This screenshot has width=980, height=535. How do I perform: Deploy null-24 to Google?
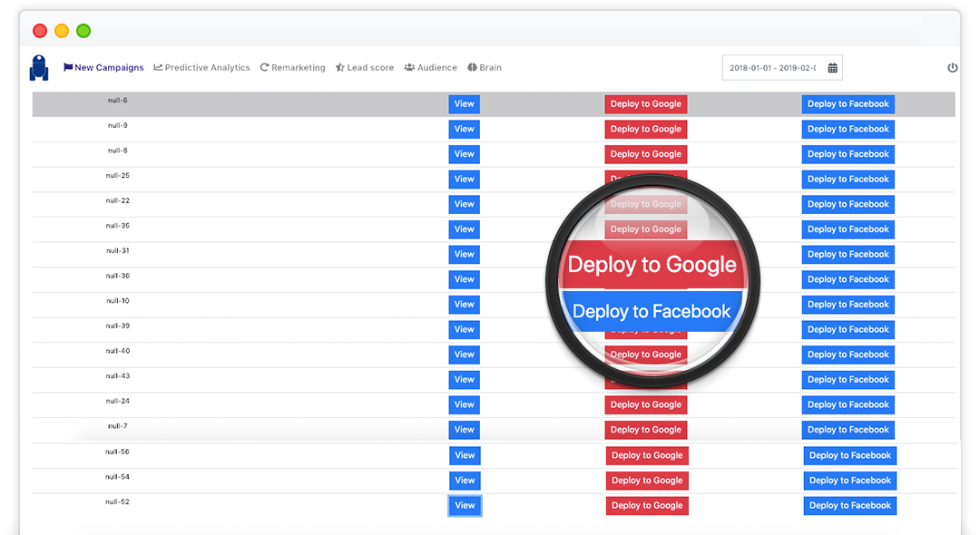(646, 404)
